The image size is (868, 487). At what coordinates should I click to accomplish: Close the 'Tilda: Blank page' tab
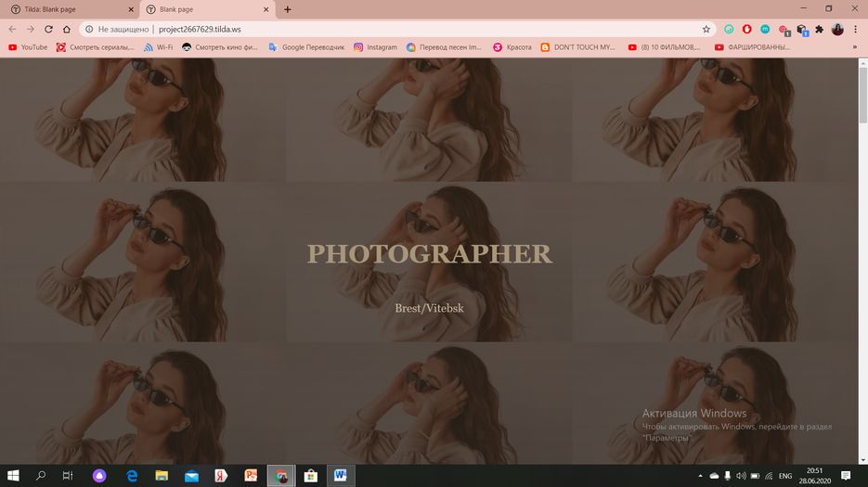click(x=131, y=9)
